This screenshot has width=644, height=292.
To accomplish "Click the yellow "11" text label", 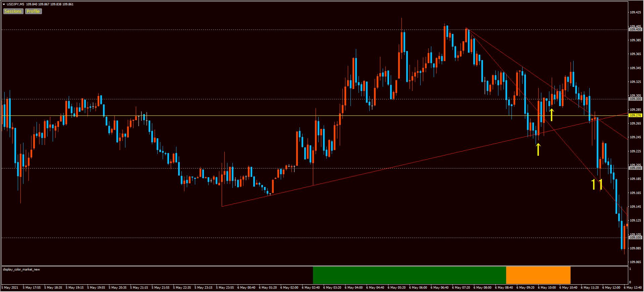I will click(597, 185).
